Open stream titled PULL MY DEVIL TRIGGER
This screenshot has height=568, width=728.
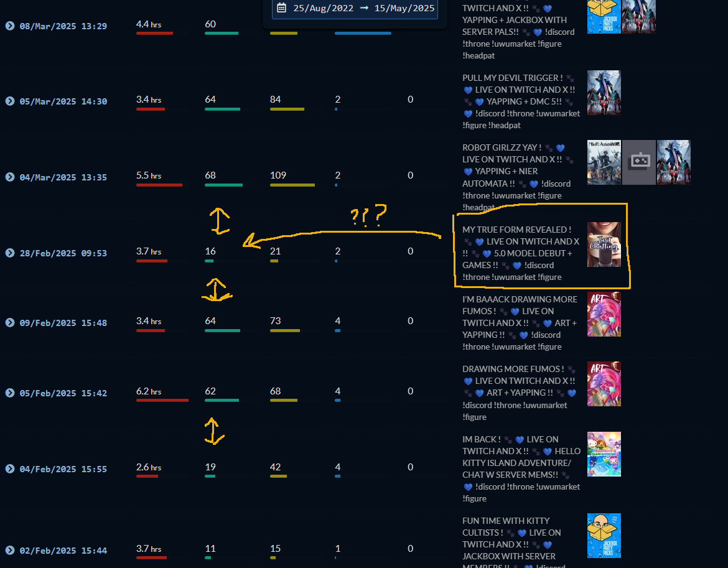click(521, 101)
